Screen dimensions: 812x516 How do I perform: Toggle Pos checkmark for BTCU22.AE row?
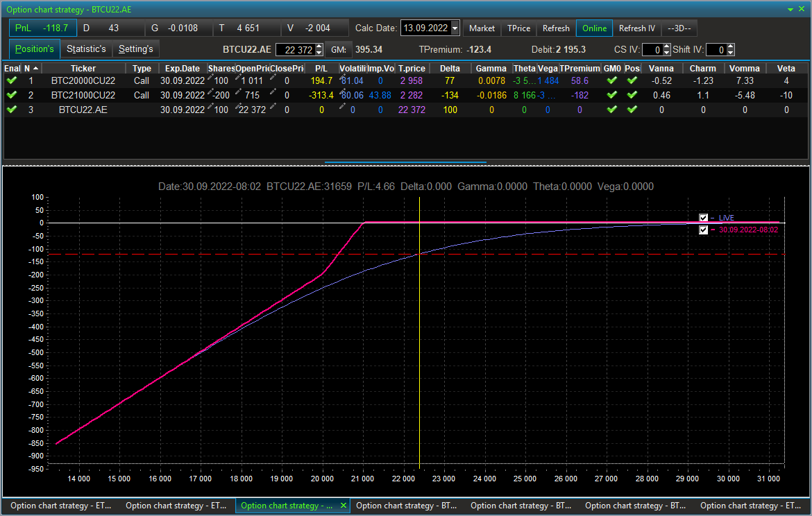632,110
